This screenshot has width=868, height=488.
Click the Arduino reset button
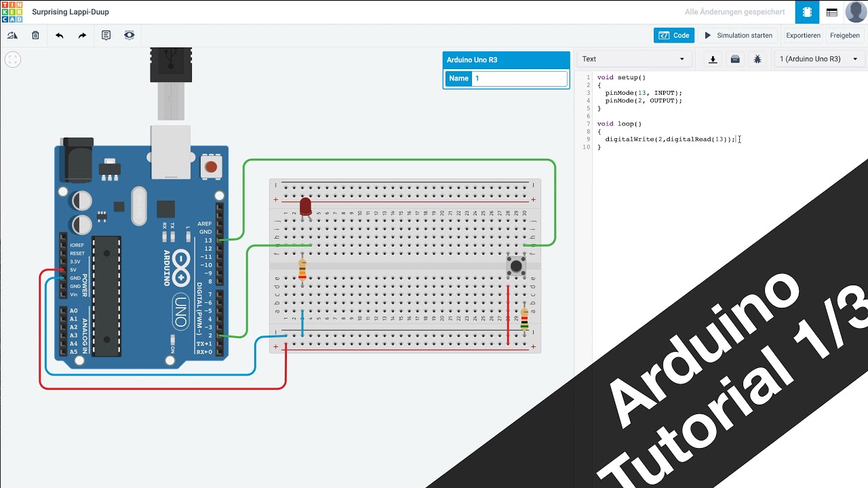point(212,166)
